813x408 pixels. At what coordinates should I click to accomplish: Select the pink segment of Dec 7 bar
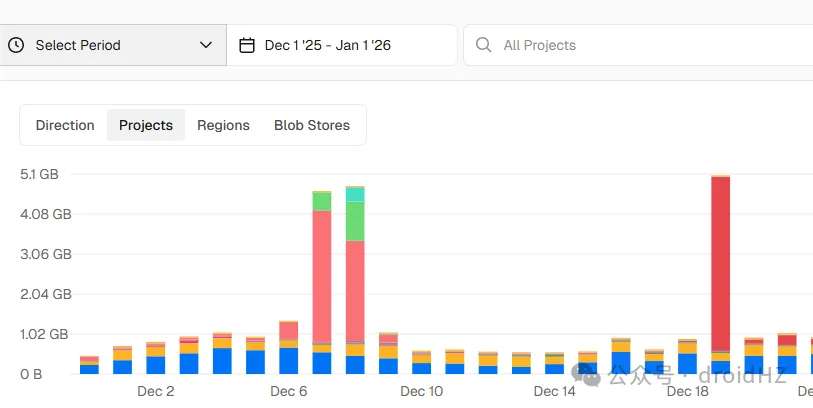(322, 276)
